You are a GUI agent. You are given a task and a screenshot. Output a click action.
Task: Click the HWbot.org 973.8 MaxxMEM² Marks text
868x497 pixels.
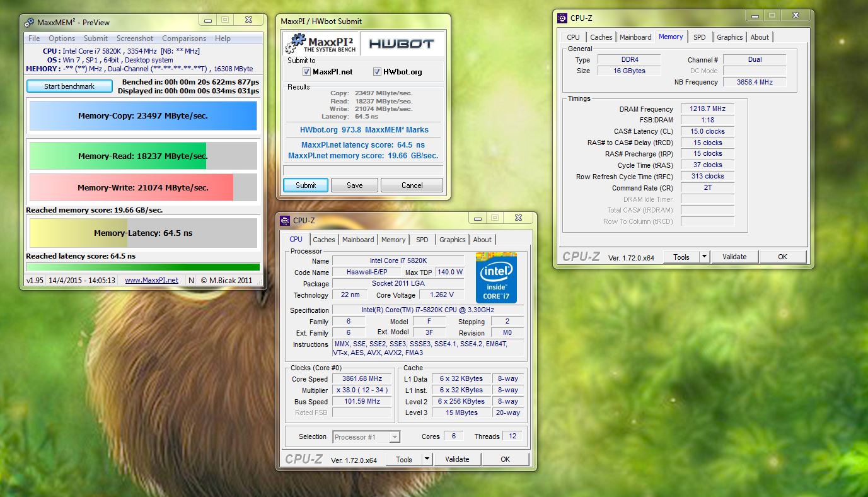[364, 130]
